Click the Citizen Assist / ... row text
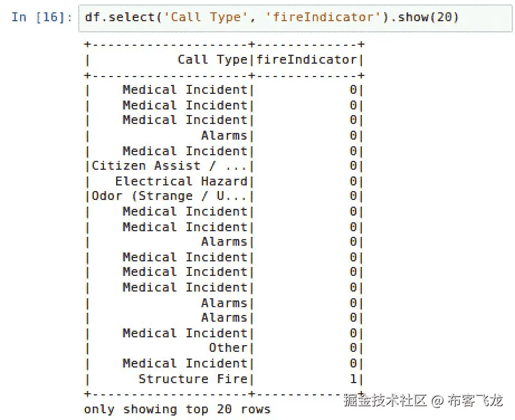This screenshot has width=515, height=420. click(169, 166)
